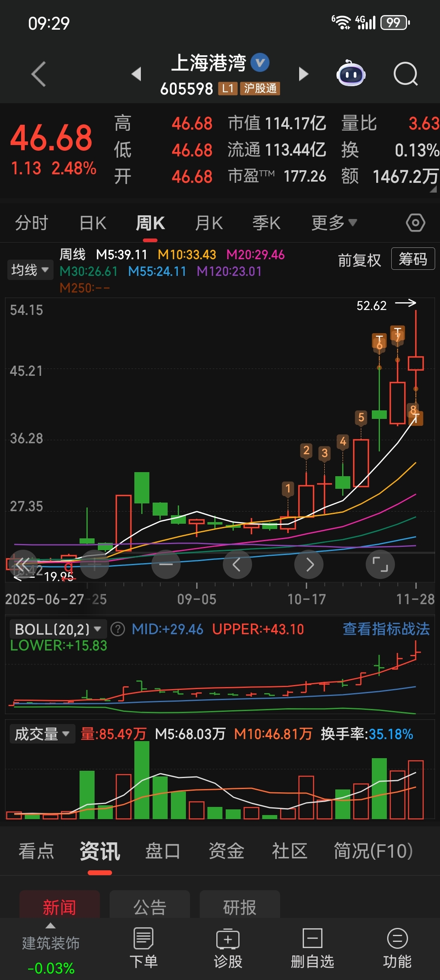Tap event marker 1 on chart
The height and width of the screenshot is (980, 440).
tap(288, 488)
